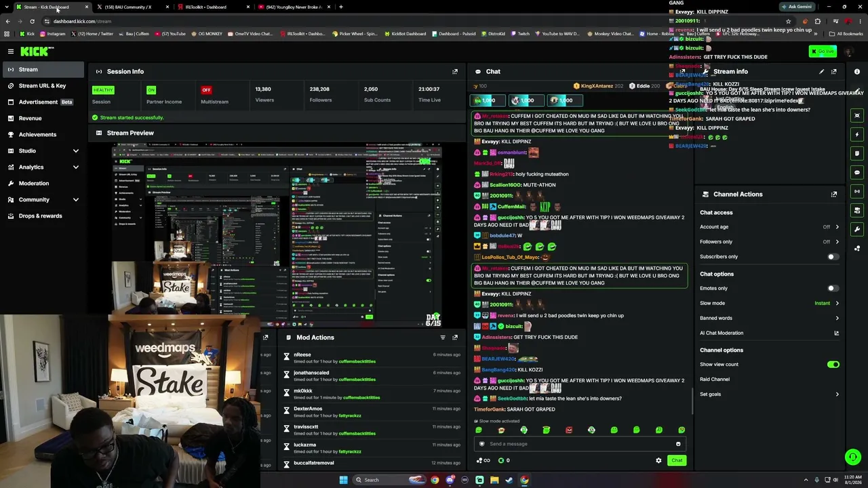Open KickBot Dashboard bookmark

(x=406, y=34)
